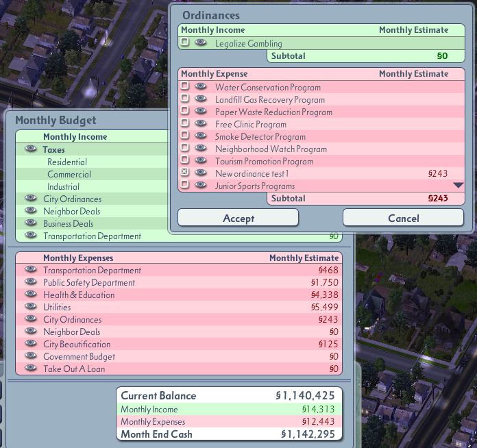The image size is (477, 448).
Task: Click eye icon beside Tourism Promotion Program
Action: click(200, 160)
